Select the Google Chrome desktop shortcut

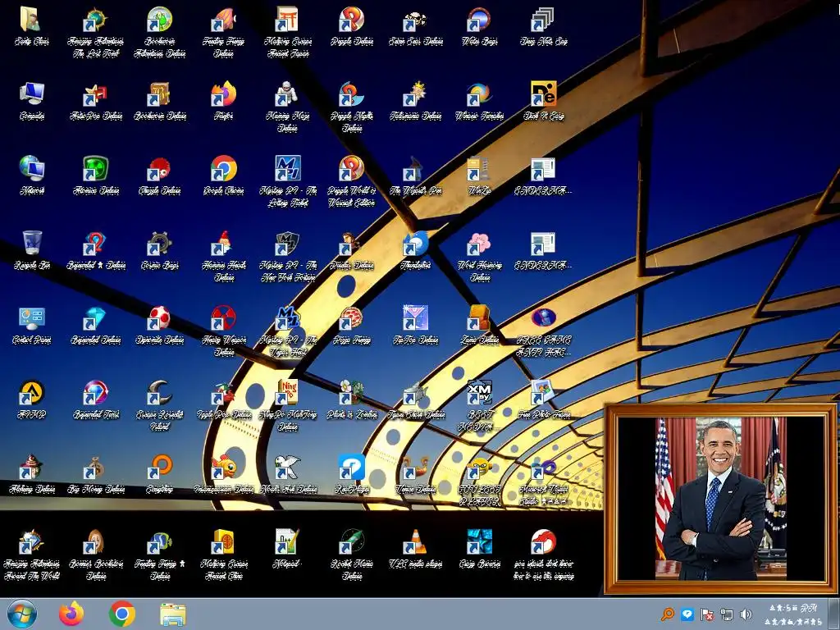223,175
